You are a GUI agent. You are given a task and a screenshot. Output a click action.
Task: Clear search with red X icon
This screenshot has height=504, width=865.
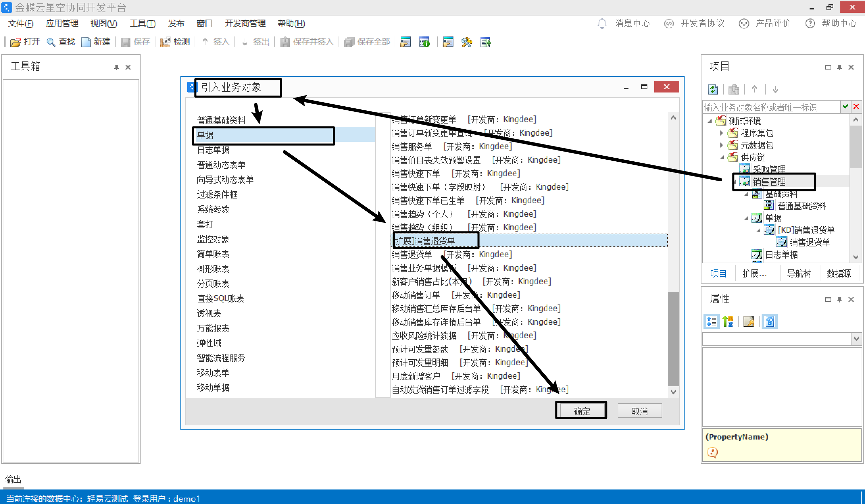point(856,107)
